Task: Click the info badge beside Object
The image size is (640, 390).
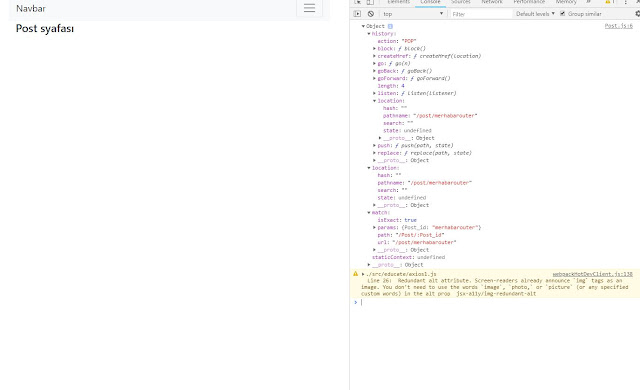Action: [x=390, y=26]
